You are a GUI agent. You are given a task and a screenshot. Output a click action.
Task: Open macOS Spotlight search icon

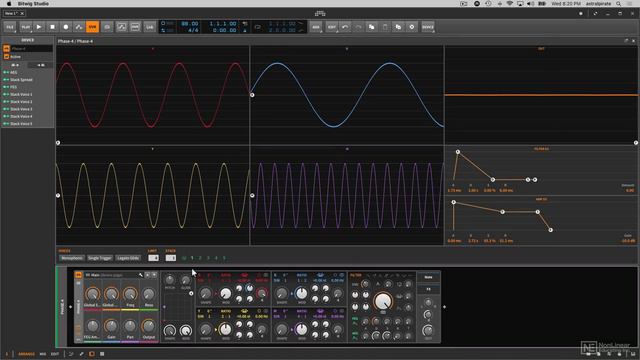619,4
